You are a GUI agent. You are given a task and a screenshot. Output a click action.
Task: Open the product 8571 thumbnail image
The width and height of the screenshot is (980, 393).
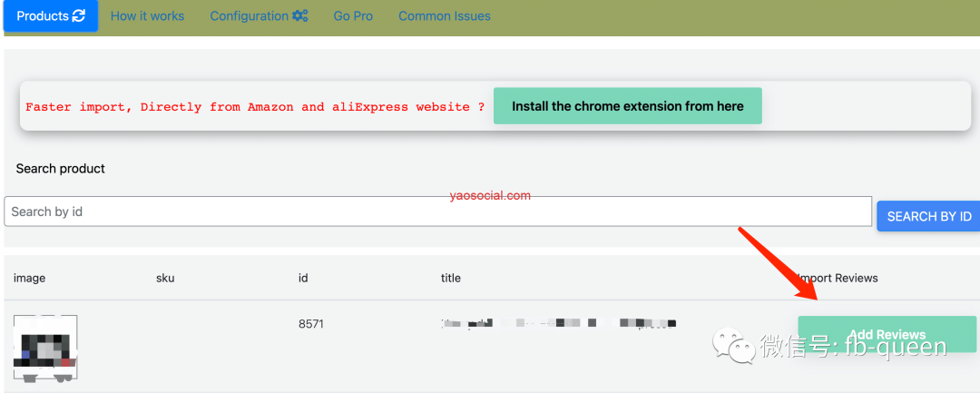(x=45, y=348)
